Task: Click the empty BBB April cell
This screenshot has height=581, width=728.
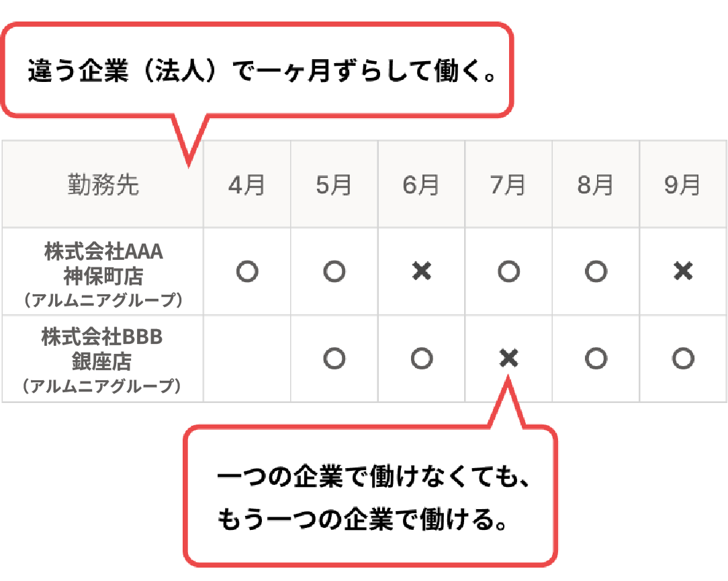Action: 247,359
